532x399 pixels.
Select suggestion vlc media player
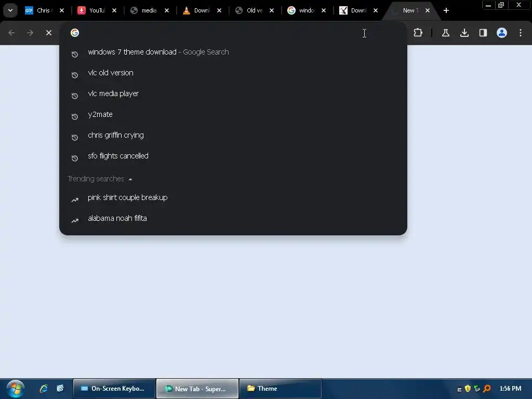tap(233, 94)
